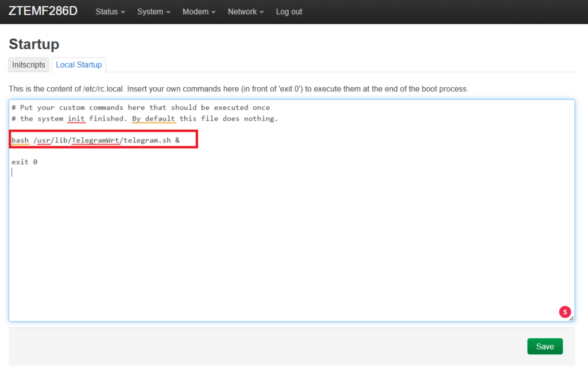Click the underlined 'TelegramWrt' text

click(96, 140)
